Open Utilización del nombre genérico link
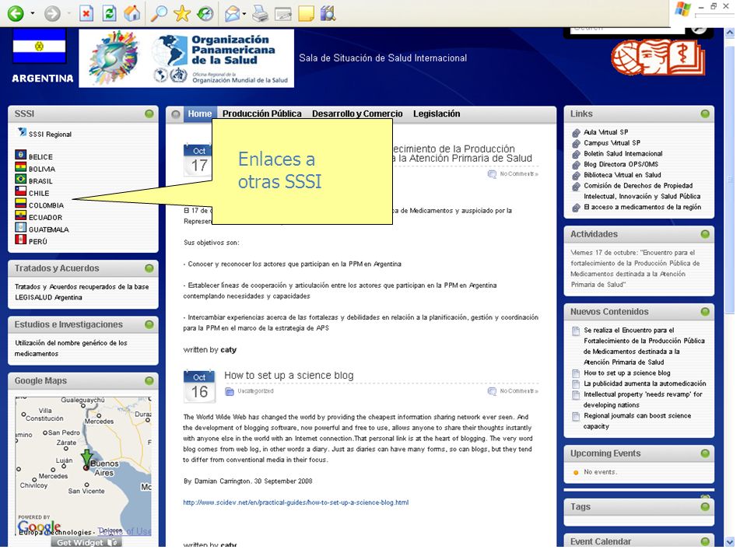Screen dimensions: 747x560 pos(71,348)
